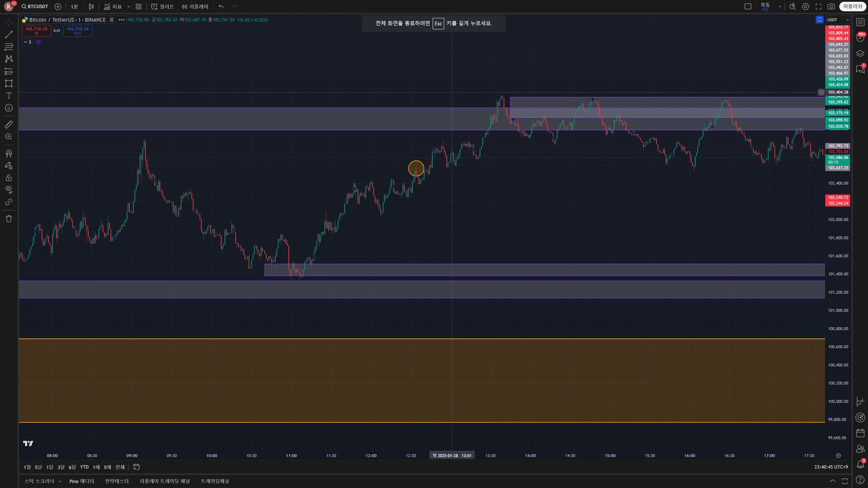Start bar Replay (리플레이) mode
868x488 pixels.
coord(195,7)
